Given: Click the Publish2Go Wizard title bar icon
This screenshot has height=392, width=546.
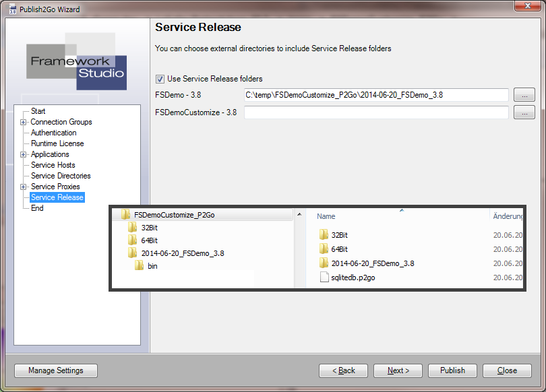Looking at the screenshot, I should (x=13, y=9).
